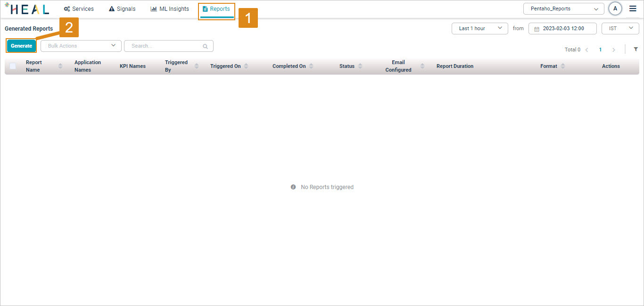Expand the Last 1 hour time range dropdown
The image size is (644, 306).
(480, 28)
